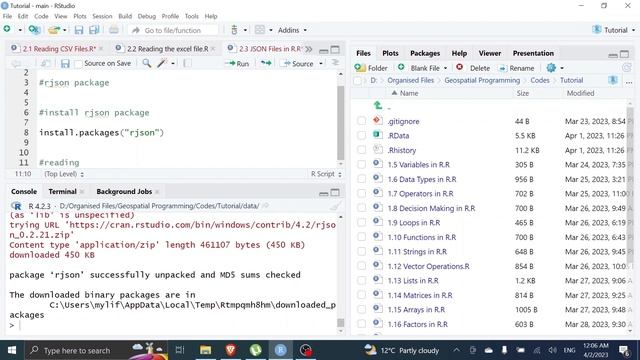Expand the Open recent files dropdown arrow

point(64,30)
